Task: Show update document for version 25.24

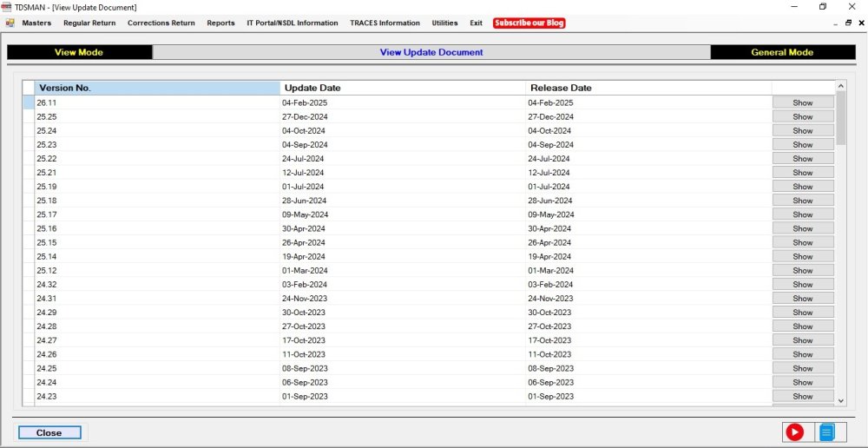Action: pyautogui.click(x=803, y=131)
